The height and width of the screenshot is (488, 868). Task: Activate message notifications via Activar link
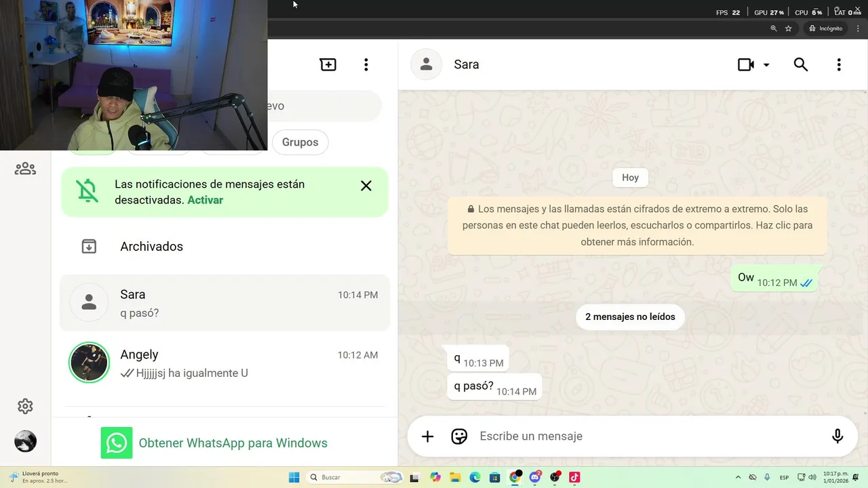[x=205, y=200]
